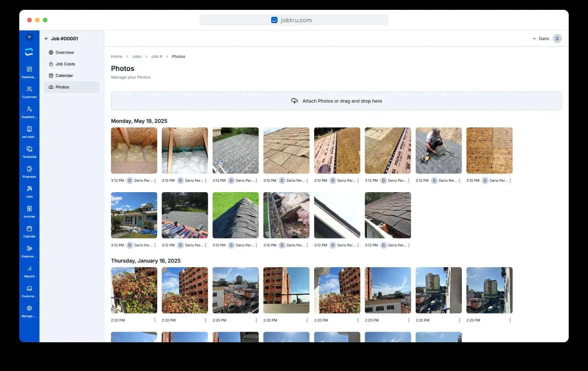Go to Jobs via the breadcrumb link
This screenshot has width=588, height=371.
[x=137, y=56]
